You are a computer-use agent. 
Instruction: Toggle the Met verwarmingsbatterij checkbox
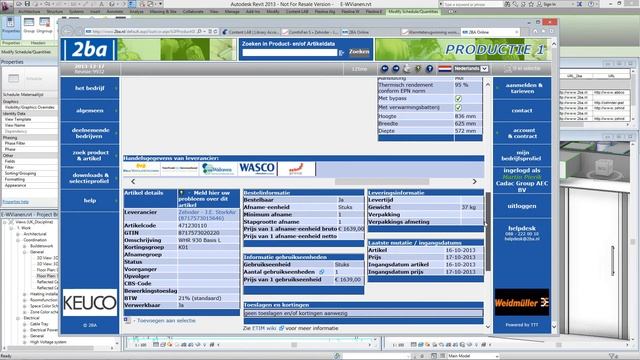click(458, 107)
